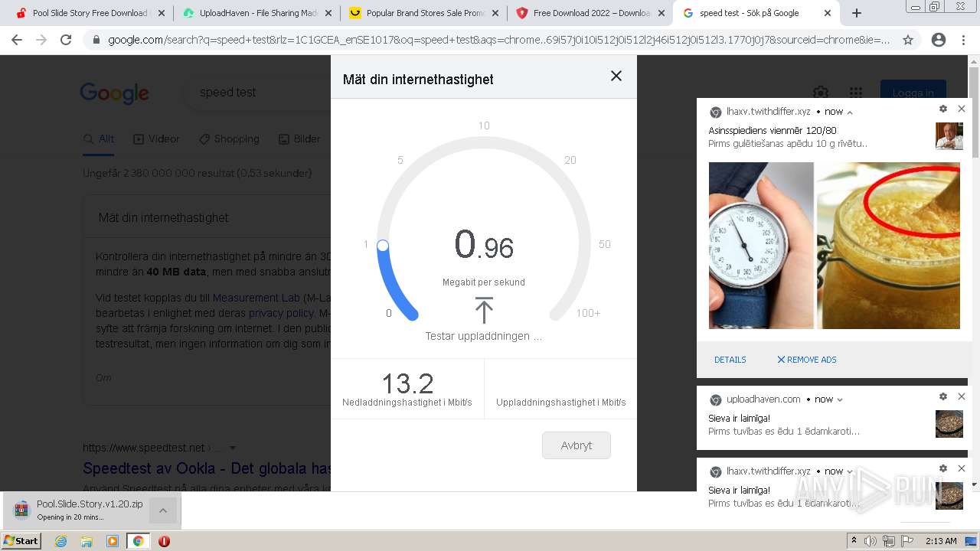This screenshot has height=551, width=980.
Task: Open a new browser tab
Action: (x=857, y=13)
